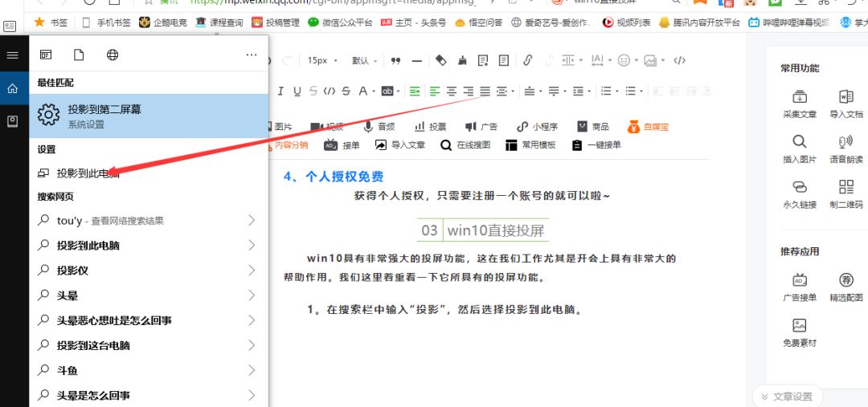Image resolution: width=868 pixels, height=407 pixels.
Task: Open 视频列表 bookmark
Action: pyautogui.click(x=627, y=22)
